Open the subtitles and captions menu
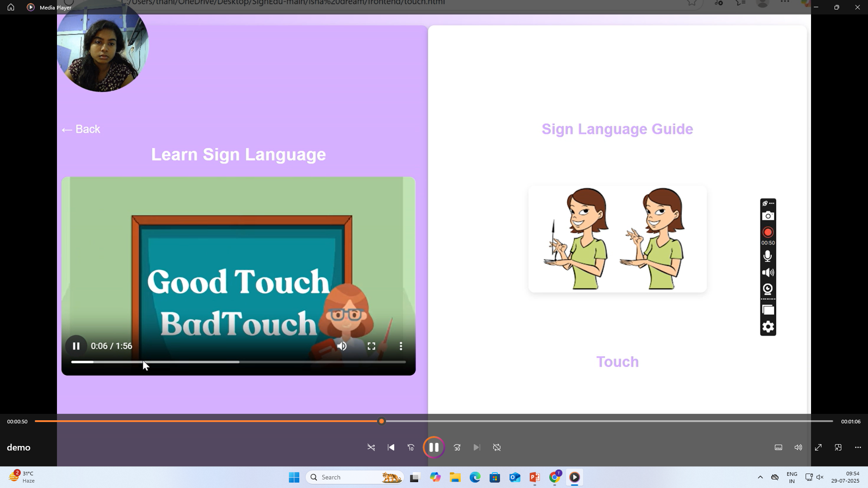 click(778, 447)
